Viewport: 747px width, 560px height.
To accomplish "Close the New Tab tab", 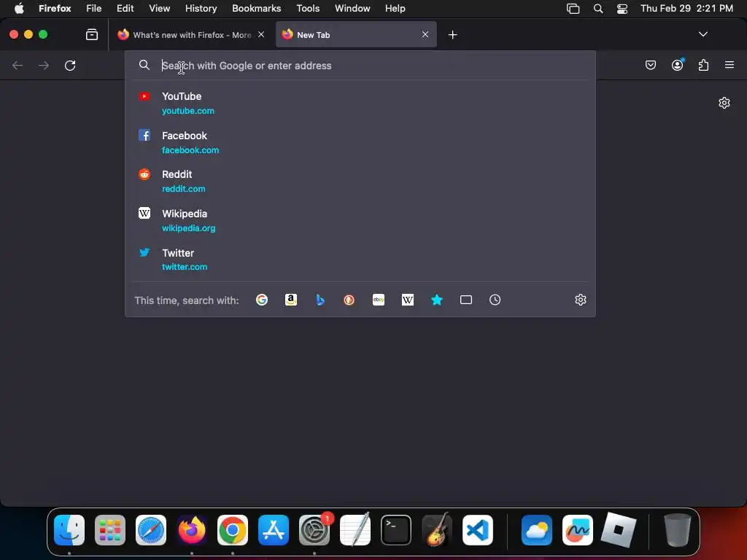I will [425, 34].
